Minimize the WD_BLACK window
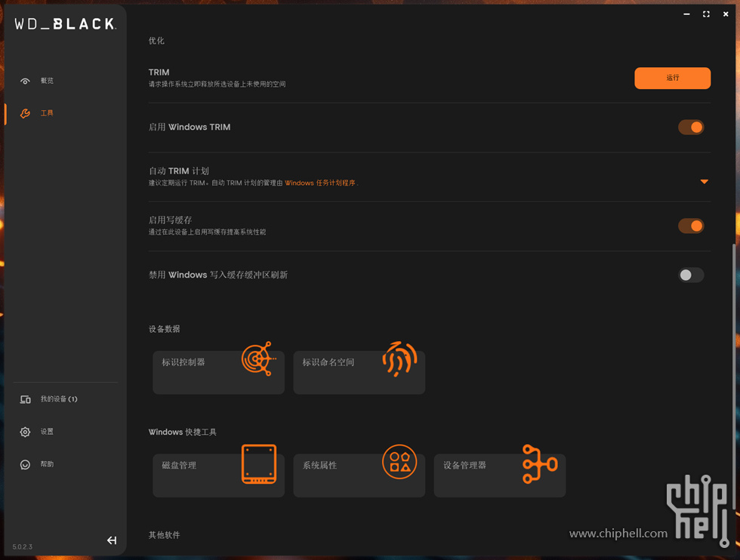This screenshot has width=740, height=560. click(x=686, y=14)
